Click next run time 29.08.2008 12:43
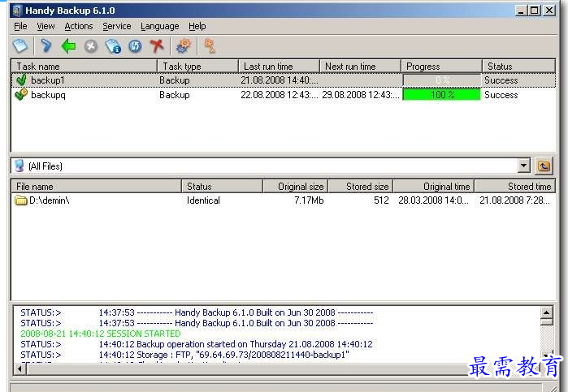The height and width of the screenshot is (392, 568). (x=361, y=95)
